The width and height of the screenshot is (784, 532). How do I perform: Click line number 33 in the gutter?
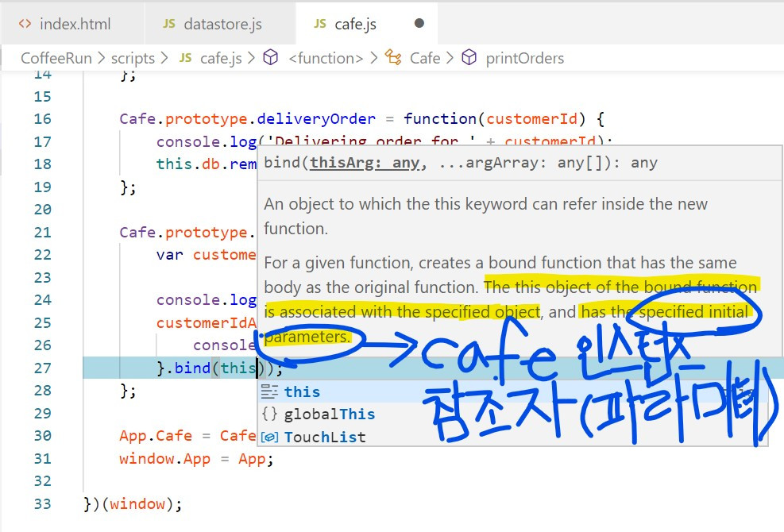pos(43,503)
